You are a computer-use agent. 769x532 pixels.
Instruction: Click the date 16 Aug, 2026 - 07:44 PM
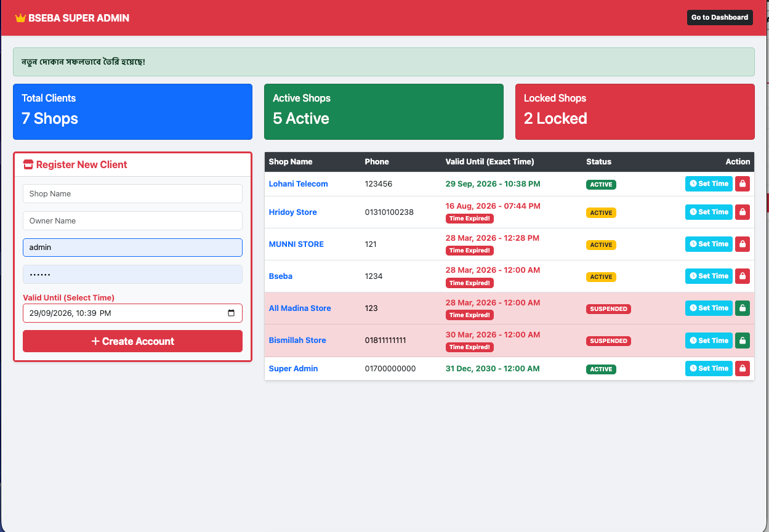pyautogui.click(x=493, y=206)
